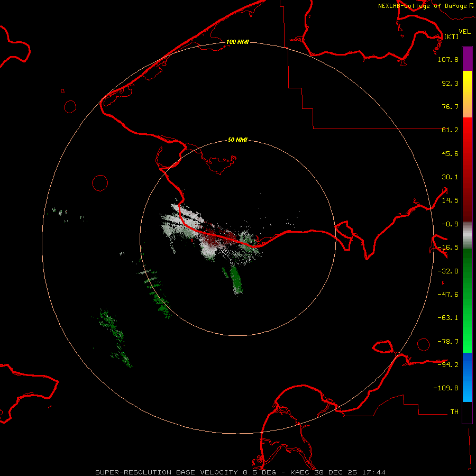The width and height of the screenshot is (476, 476).
Task: Click the 107.8 legend value
Action: click(448, 59)
